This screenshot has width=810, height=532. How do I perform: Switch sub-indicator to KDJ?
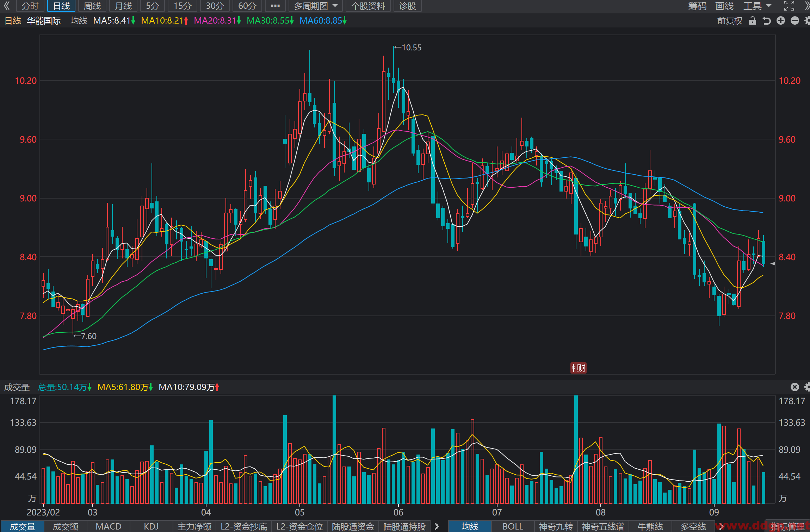point(152,526)
